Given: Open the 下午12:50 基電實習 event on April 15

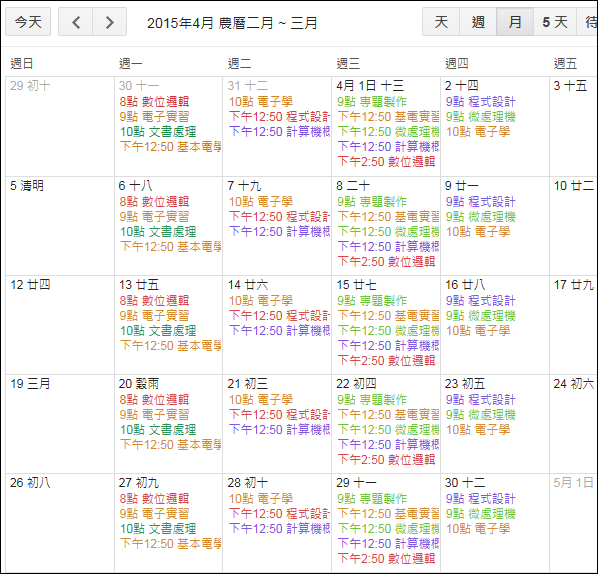Looking at the screenshot, I should [x=388, y=316].
